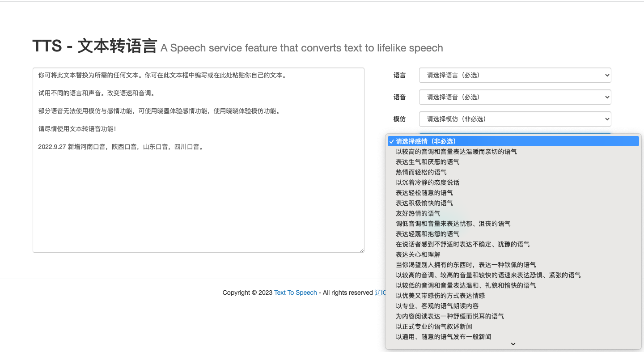Open the Text To Speech footer link
Viewport: 644px width, 352px height.
coord(295,293)
